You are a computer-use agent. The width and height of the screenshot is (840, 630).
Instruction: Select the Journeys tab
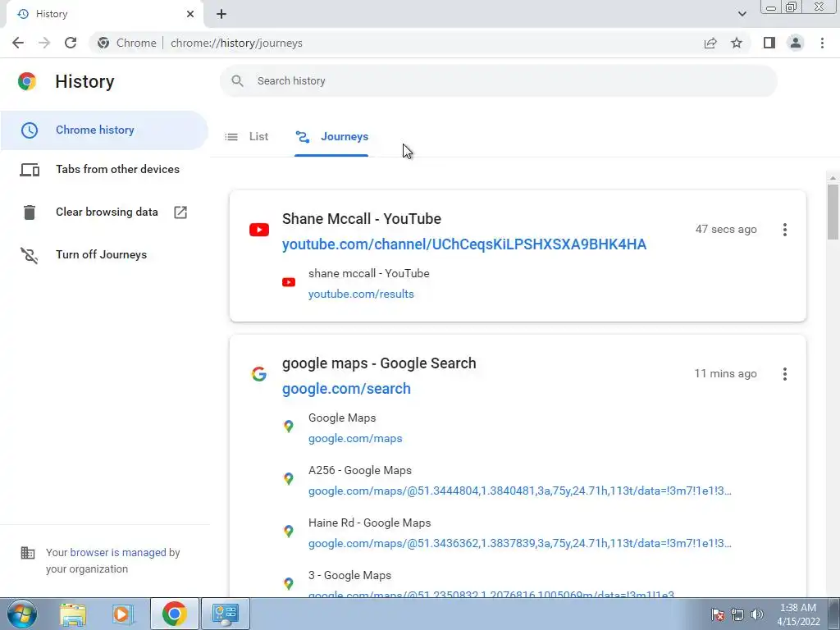tap(331, 137)
